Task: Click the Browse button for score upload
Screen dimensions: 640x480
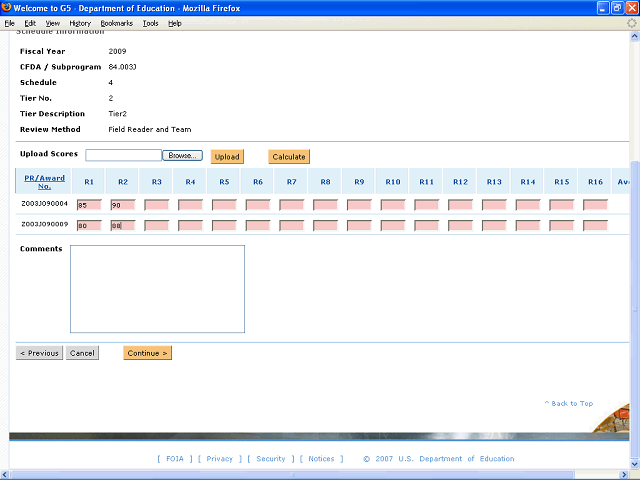Action: (x=182, y=156)
